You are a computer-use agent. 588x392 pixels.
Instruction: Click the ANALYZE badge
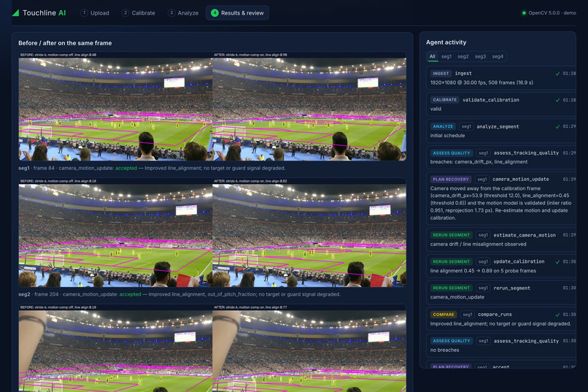coord(443,126)
